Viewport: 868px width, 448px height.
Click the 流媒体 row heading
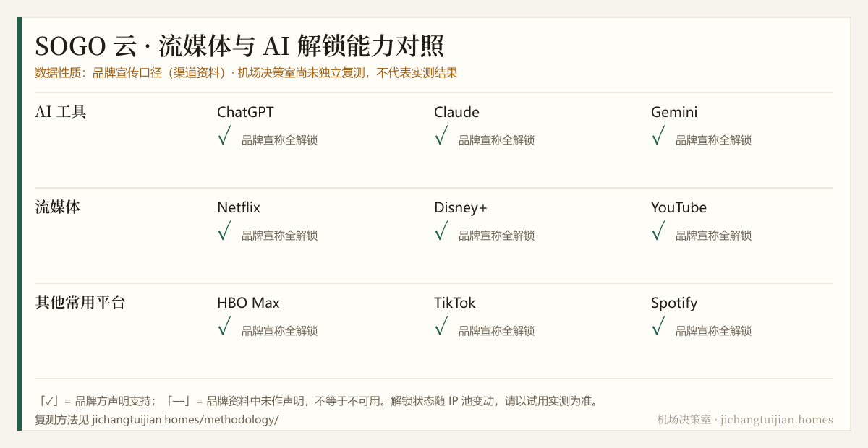click(58, 207)
